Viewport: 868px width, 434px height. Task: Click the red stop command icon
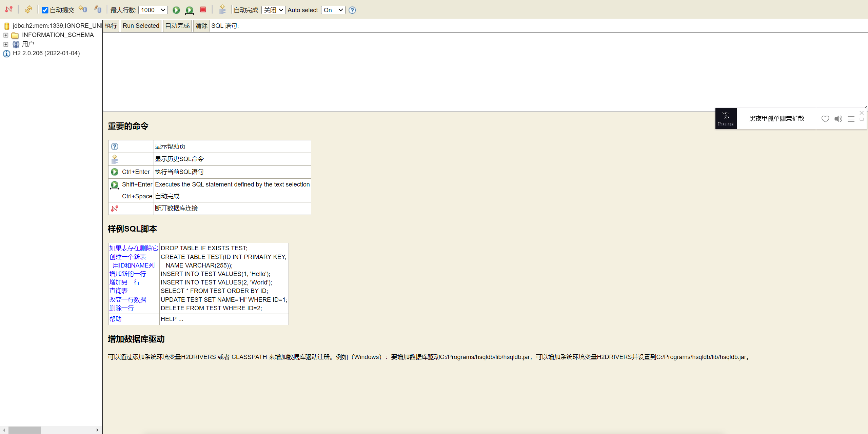point(203,9)
